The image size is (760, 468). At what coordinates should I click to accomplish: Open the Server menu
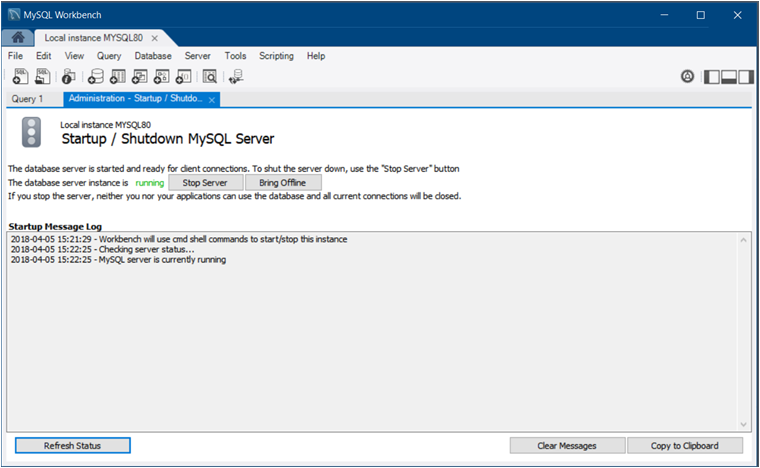(x=198, y=56)
